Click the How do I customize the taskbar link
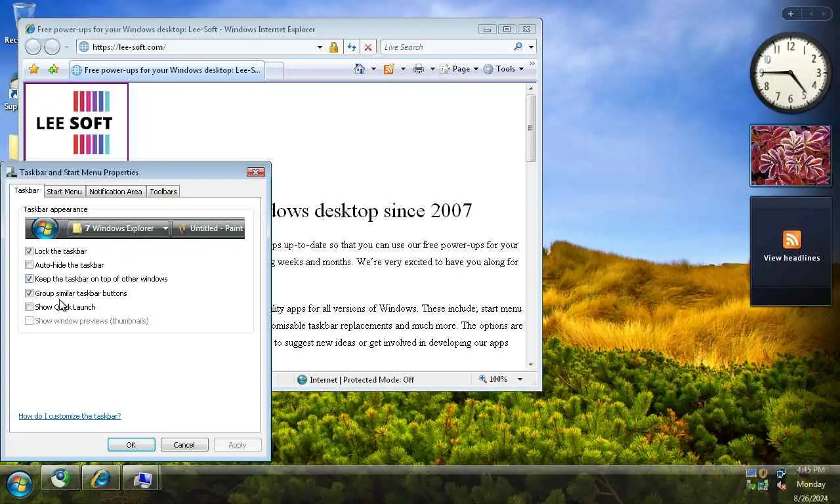 (x=70, y=416)
